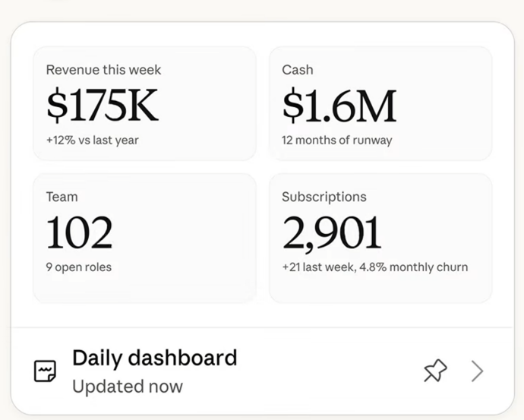Viewport: 524px width, 420px height.
Task: Select the Subscriptions card
Action: point(380,238)
